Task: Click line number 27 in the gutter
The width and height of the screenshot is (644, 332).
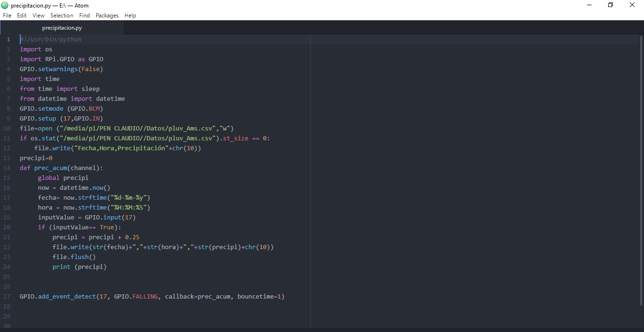Action: 7,297
